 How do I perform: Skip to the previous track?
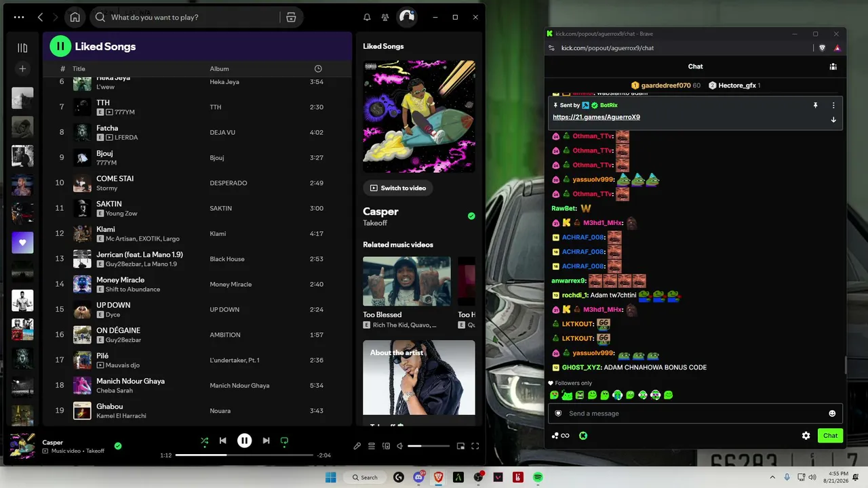point(222,441)
